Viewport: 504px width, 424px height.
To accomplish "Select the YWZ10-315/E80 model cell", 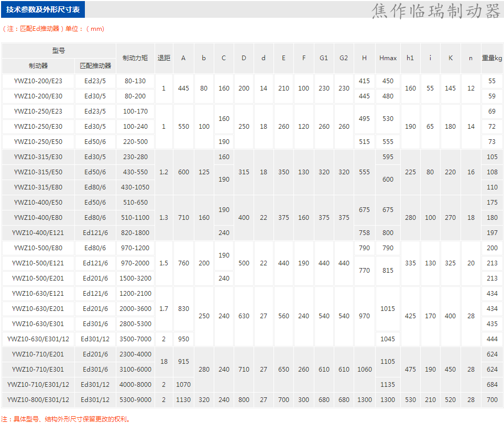I will tap(38, 187).
